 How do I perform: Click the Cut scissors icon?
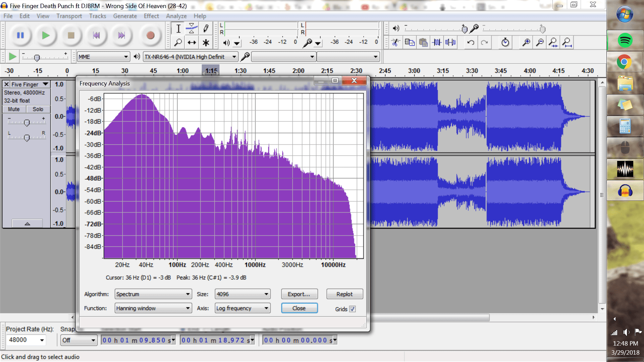(396, 43)
